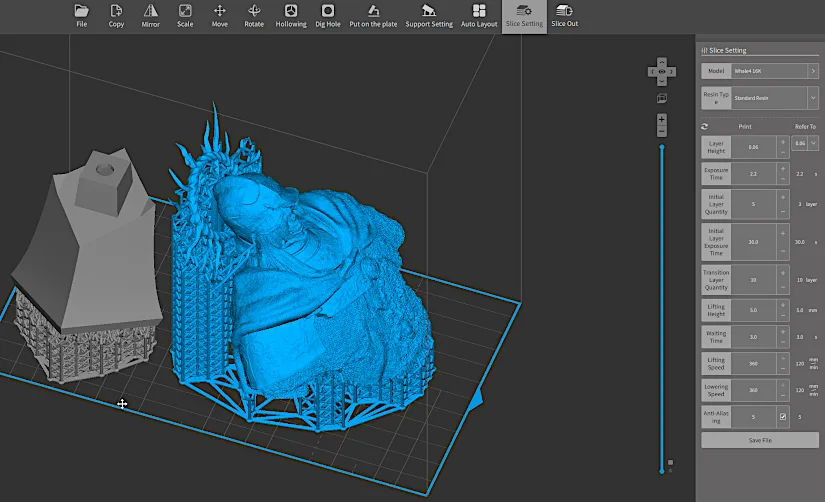825x502 pixels.
Task: Toggle the Anti-Aliasing checkbox
Action: pyautogui.click(x=783, y=417)
